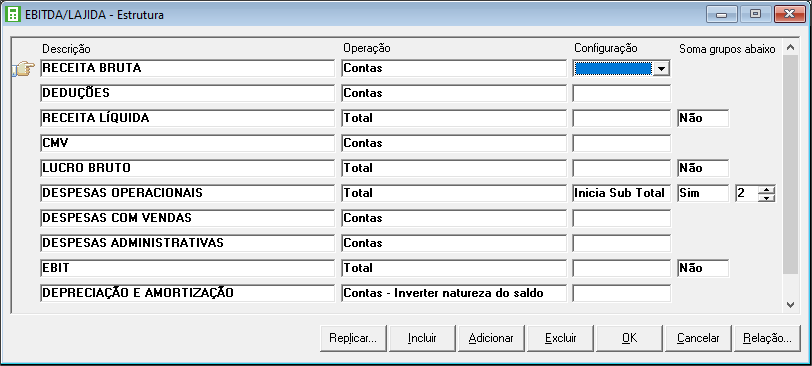Click the scrollbar up arrow

[x=790, y=47]
